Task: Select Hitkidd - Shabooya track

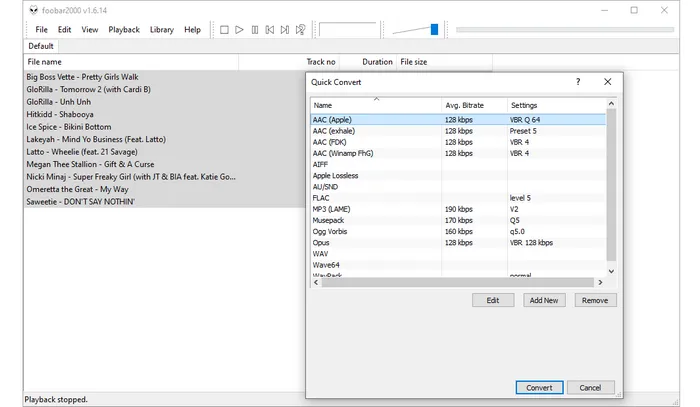Action: 164,114
